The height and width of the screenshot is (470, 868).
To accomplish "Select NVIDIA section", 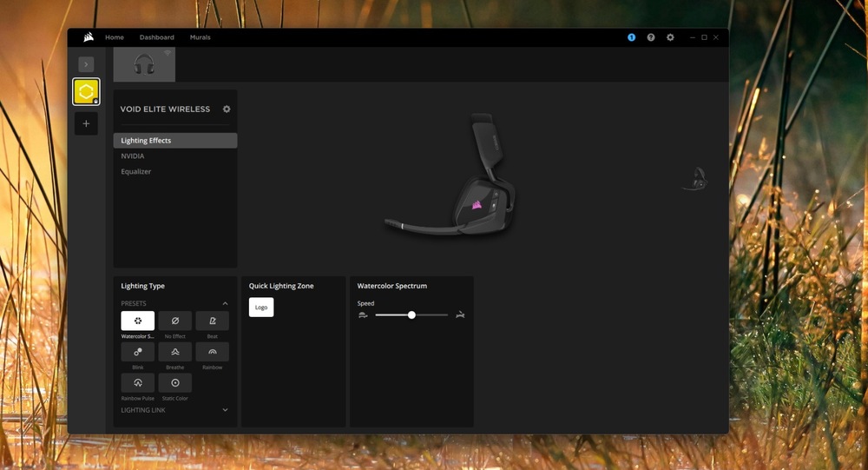I will pos(175,156).
